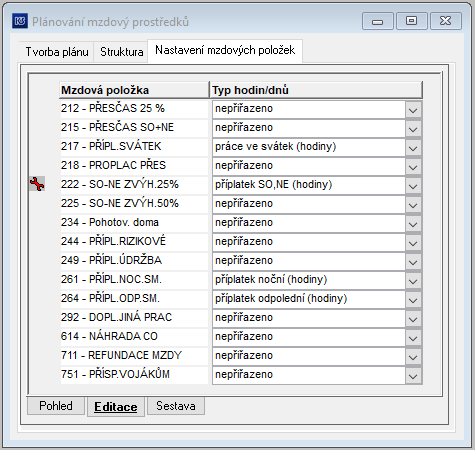This screenshot has height=450, width=475.
Task: Expand the dropdown for 292 - DOPL.JINÁ PRAC
Action: tap(413, 319)
